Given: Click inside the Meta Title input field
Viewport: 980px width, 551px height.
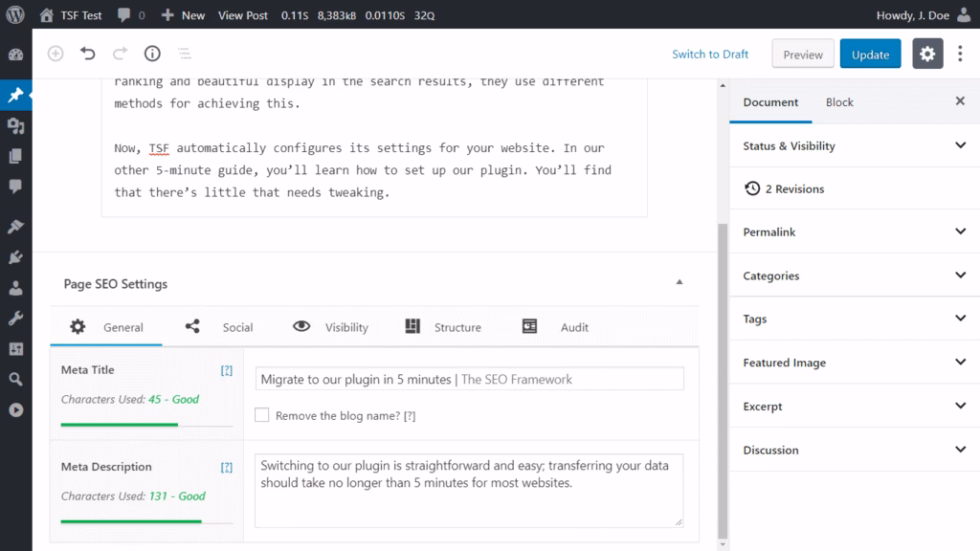Looking at the screenshot, I should (469, 378).
